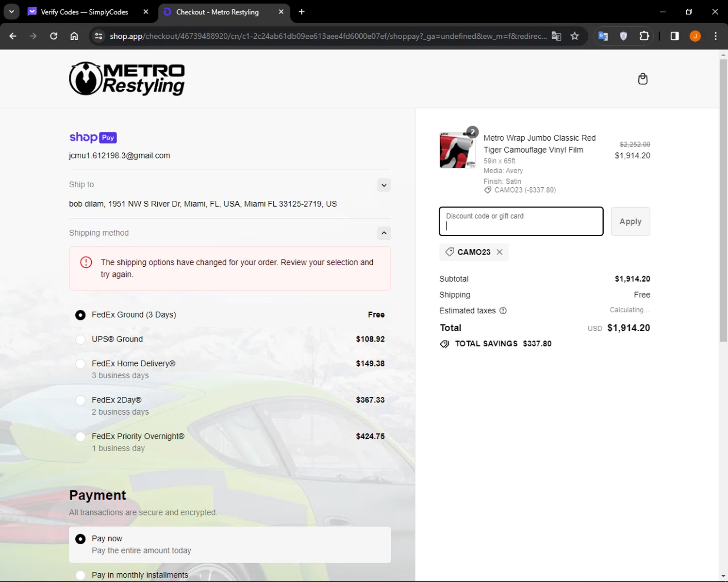This screenshot has height=582, width=728.
Task: View site information icon in address bar
Action: [99, 36]
